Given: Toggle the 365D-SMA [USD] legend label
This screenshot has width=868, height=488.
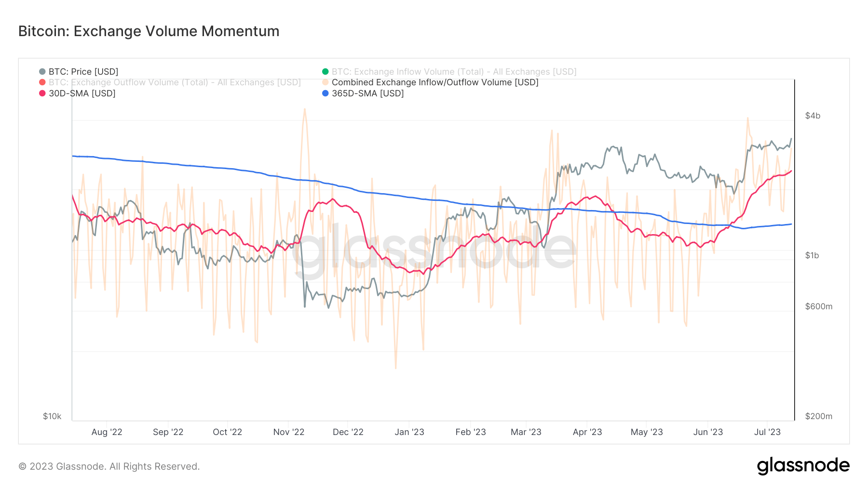Looking at the screenshot, I should click(x=368, y=93).
